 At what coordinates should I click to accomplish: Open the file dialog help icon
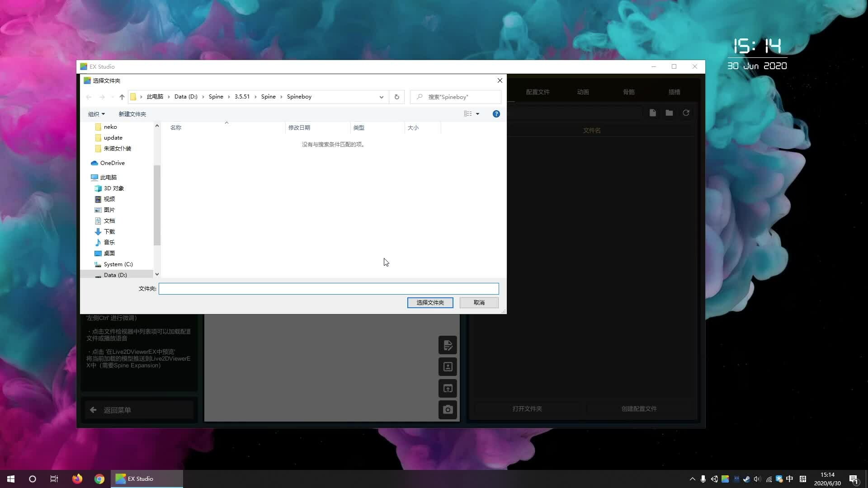496,114
